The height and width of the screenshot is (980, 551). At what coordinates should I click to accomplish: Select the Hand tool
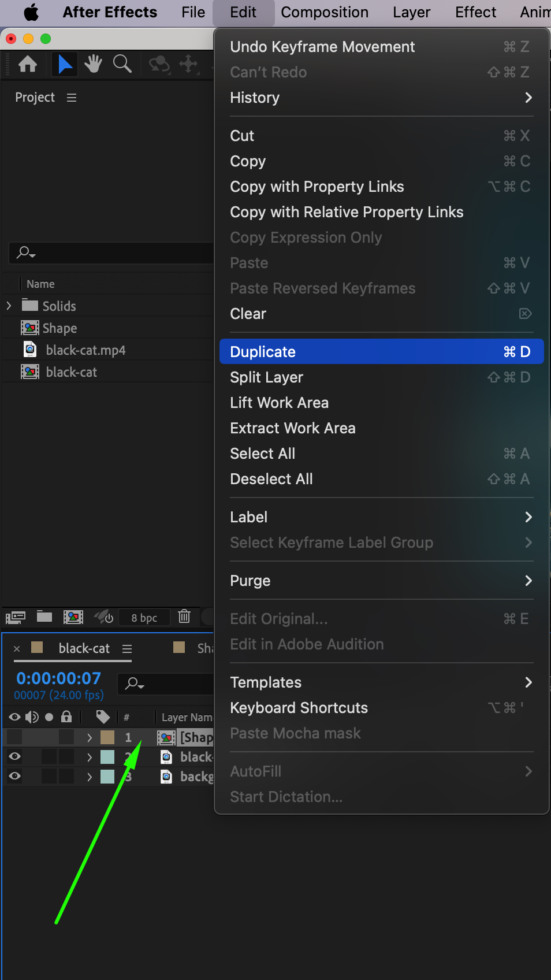[x=93, y=64]
